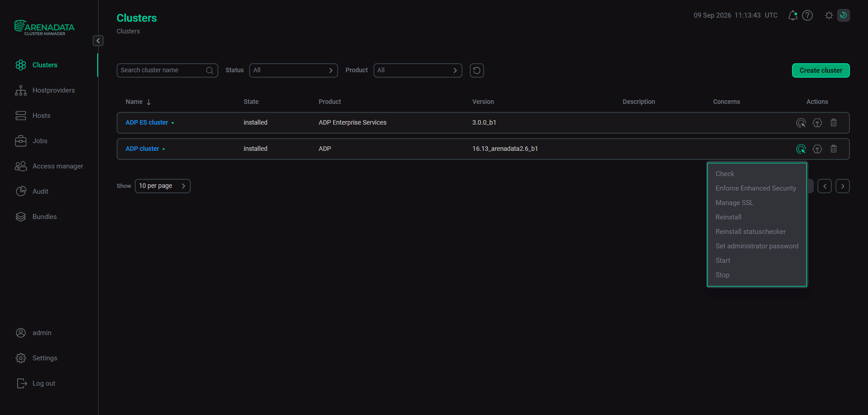Image resolution: width=868 pixels, height=415 pixels.
Task: Change 10 per page dropdown
Action: click(x=163, y=186)
